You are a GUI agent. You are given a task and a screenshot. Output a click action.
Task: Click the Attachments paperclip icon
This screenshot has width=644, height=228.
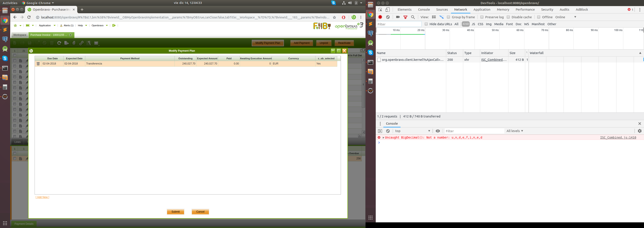[x=74, y=43]
